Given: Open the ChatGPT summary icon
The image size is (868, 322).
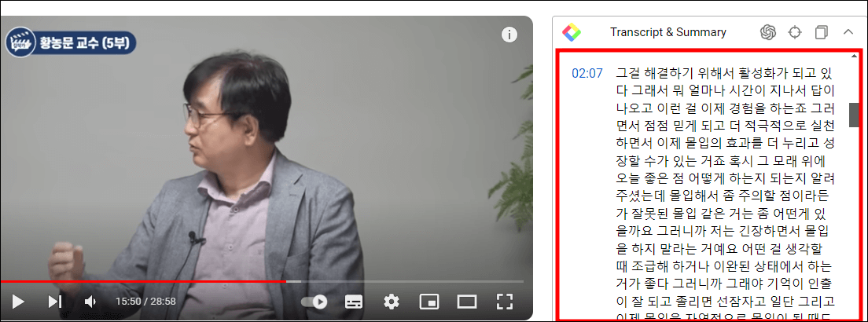Looking at the screenshot, I should point(767,32).
